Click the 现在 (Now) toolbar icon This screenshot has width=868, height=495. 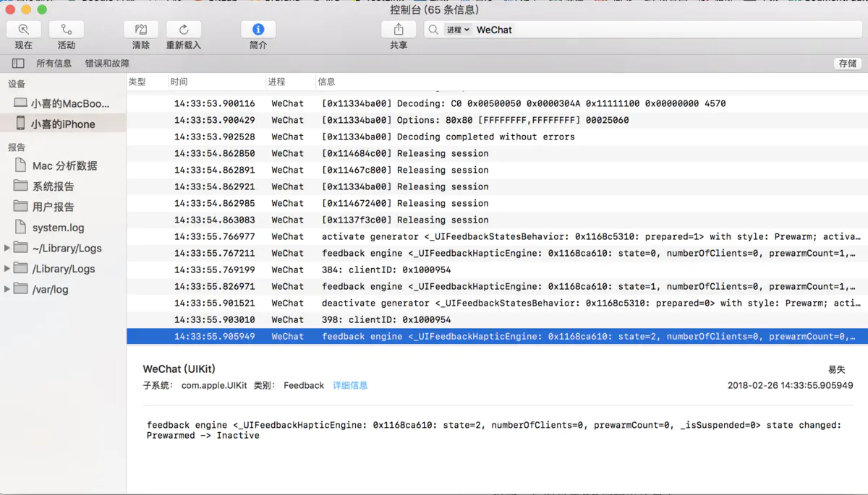coord(24,30)
